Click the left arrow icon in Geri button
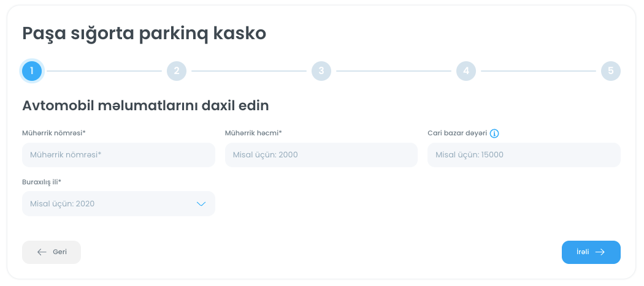This screenshot has height=286, width=644. 42,252
